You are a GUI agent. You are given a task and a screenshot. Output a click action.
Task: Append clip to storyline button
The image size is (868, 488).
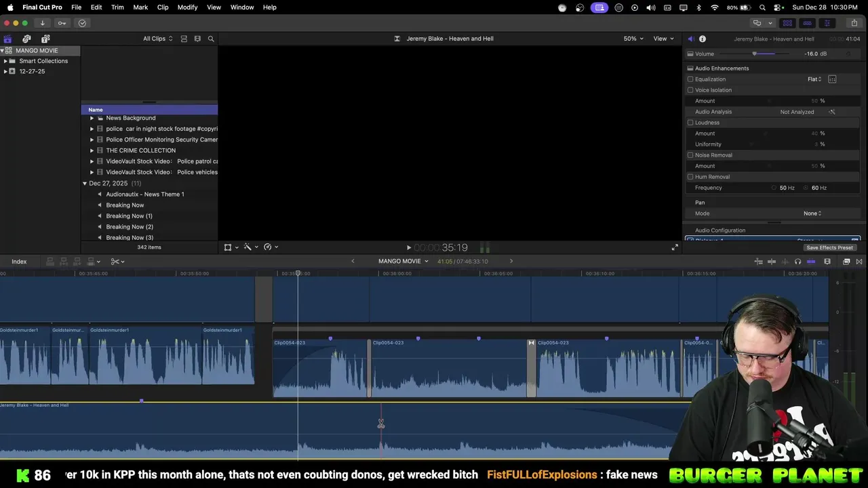(76, 262)
